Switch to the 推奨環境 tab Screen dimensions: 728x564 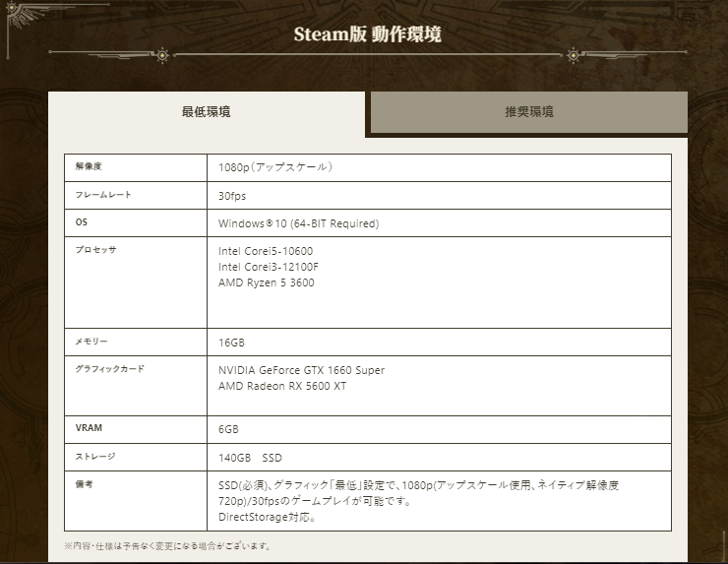coord(528,112)
